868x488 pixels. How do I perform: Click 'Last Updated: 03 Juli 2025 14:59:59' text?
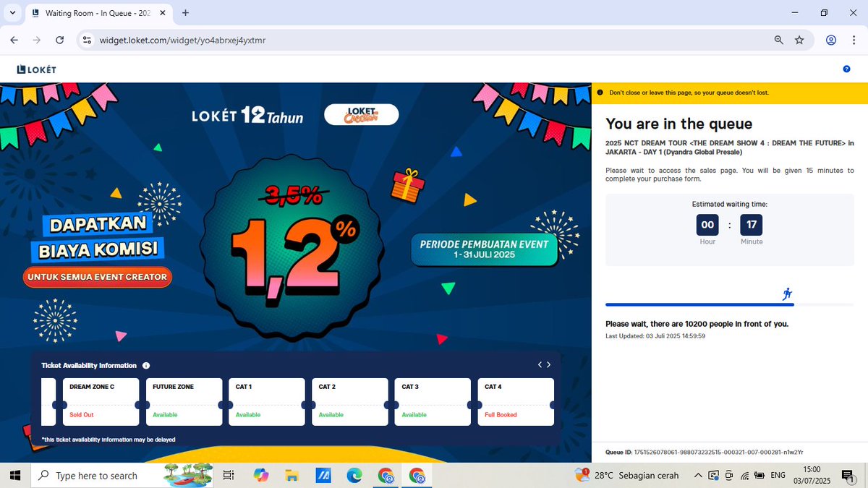point(655,336)
